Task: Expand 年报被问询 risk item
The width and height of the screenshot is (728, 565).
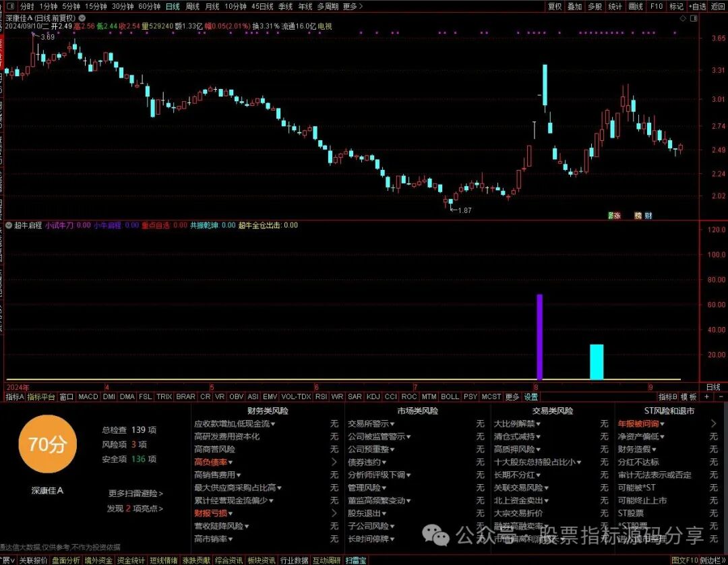Action: point(641,424)
